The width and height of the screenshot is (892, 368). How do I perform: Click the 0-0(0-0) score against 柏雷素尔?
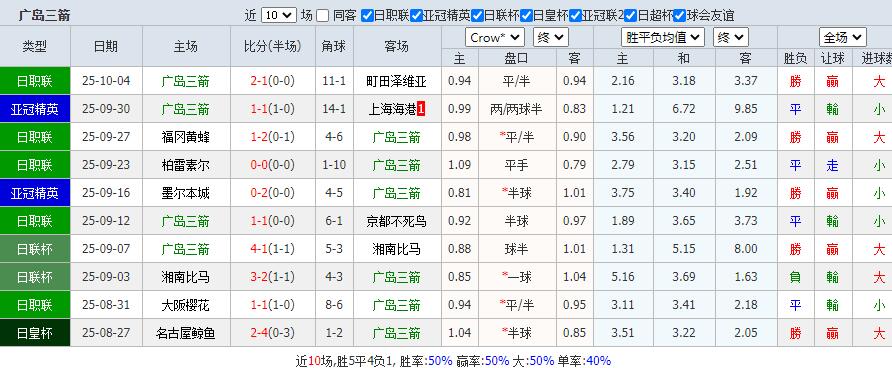pos(272,165)
